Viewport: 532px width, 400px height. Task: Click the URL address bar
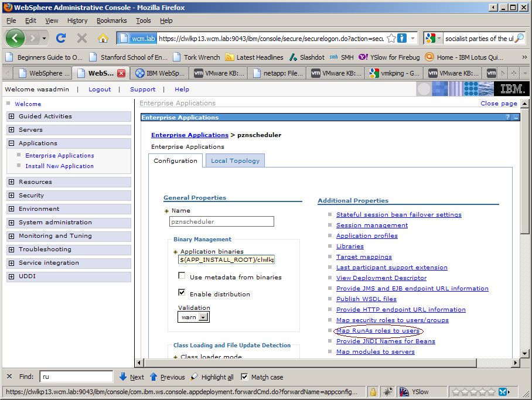tap(271, 38)
